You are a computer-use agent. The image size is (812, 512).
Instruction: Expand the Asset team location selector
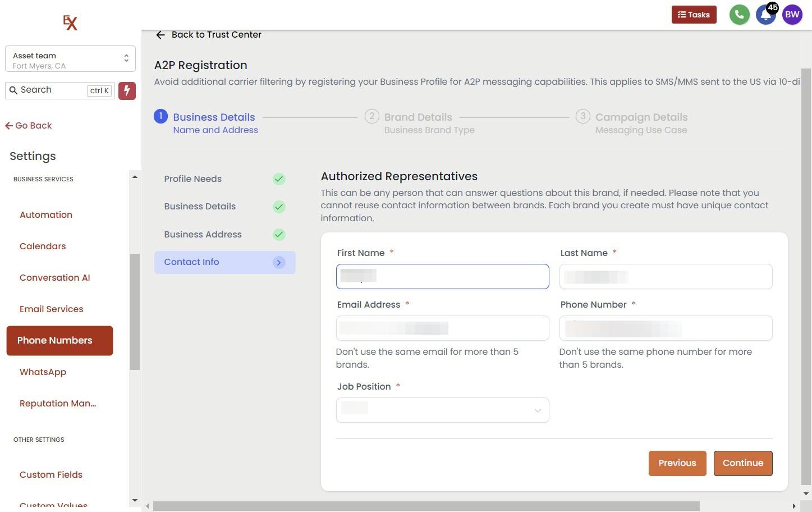pos(70,59)
